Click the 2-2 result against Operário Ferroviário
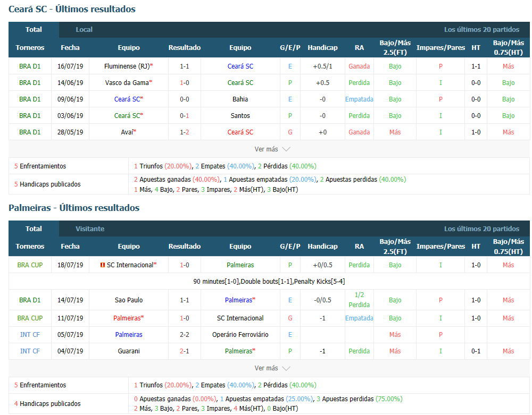The image size is (532, 415). pyautogui.click(x=185, y=334)
